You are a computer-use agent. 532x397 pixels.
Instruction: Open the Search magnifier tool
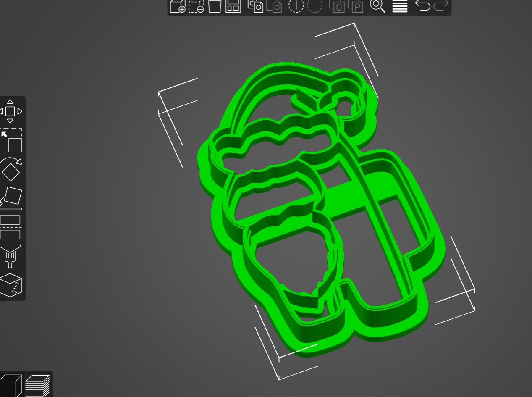pyautogui.click(x=377, y=5)
